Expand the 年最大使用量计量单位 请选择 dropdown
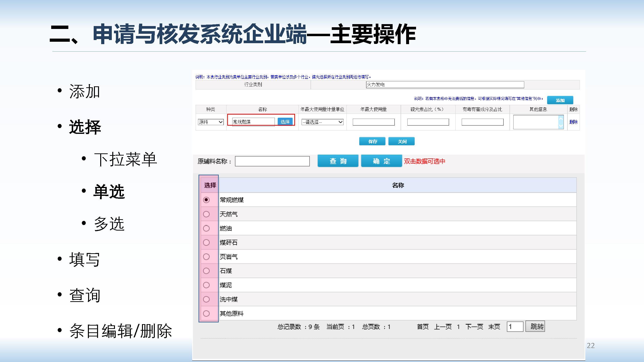644x362 pixels. (x=322, y=122)
